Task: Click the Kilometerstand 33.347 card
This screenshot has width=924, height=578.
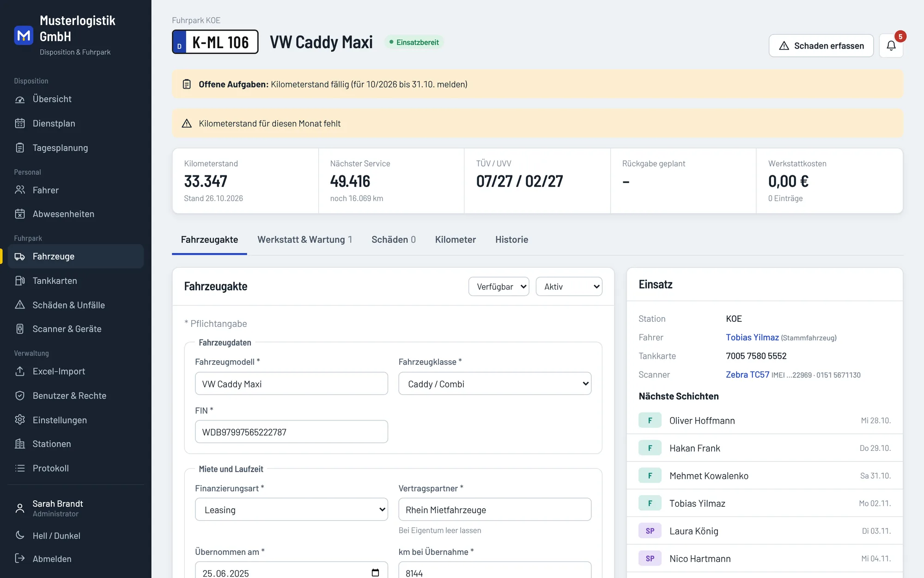Action: click(x=245, y=181)
